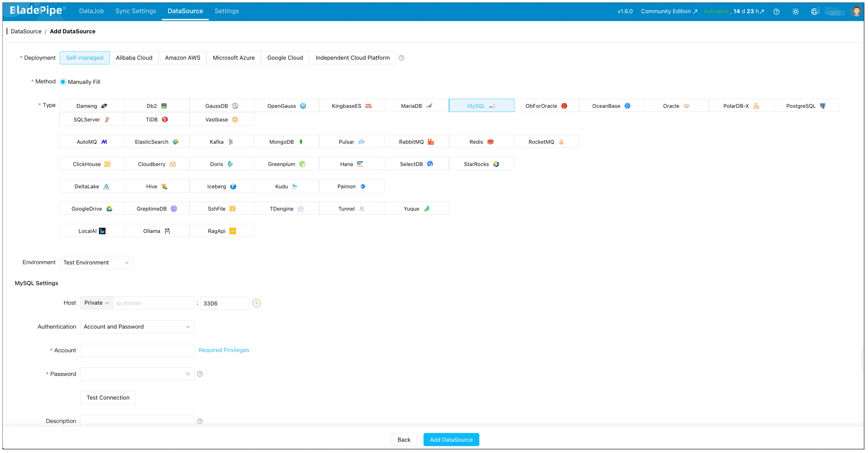Open the Environment dropdown
This screenshot has height=453, width=868.
(x=96, y=262)
